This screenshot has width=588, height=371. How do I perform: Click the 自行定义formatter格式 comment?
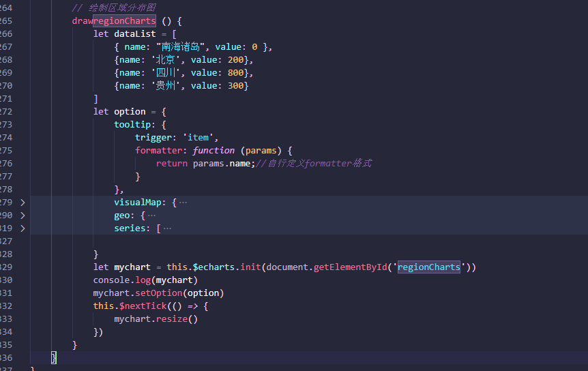pyautogui.click(x=314, y=164)
